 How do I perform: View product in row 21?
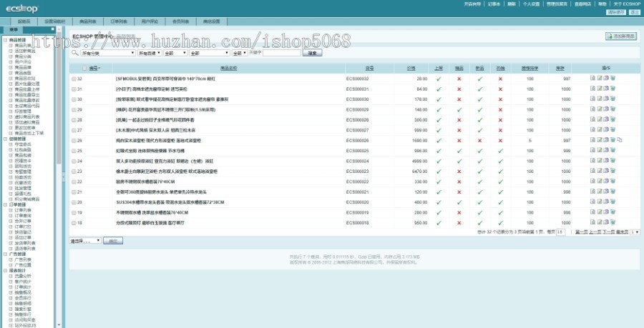592,191
